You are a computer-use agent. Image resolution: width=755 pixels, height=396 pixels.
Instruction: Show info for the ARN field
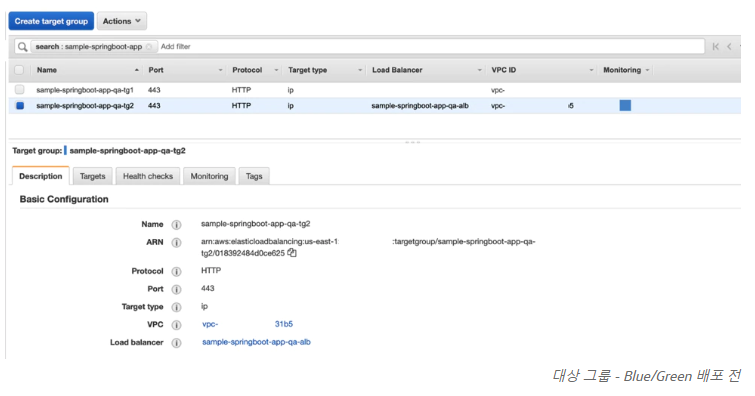click(177, 242)
